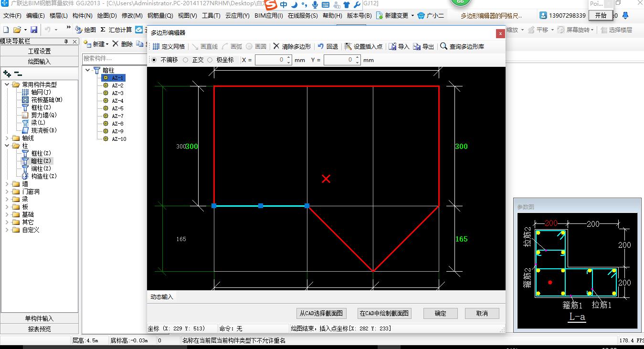The width and height of the screenshot is (644, 349).
Task: Click 清除多边形 to clear the polygon
Action: pos(292,47)
